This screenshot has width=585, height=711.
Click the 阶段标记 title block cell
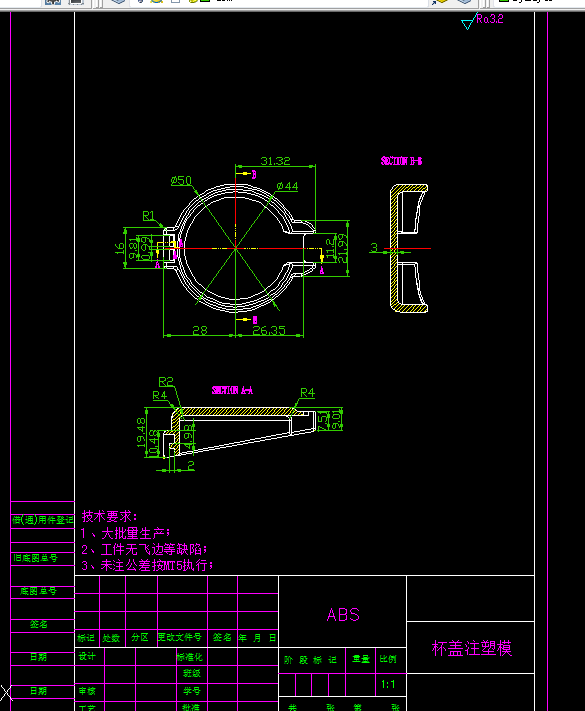pos(311,660)
